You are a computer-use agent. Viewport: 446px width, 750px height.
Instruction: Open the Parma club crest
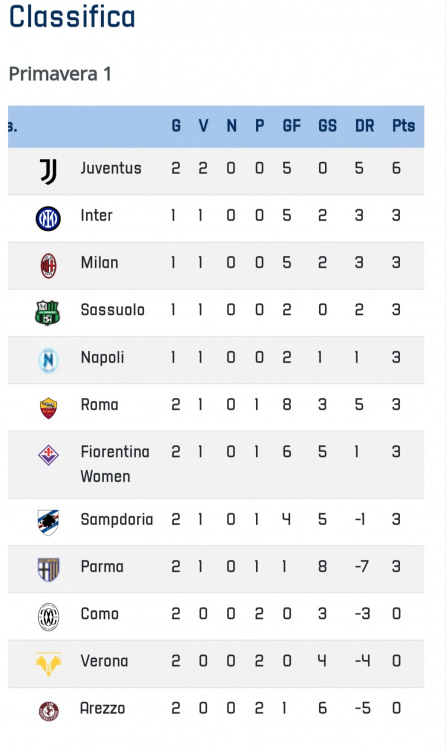click(x=48, y=570)
